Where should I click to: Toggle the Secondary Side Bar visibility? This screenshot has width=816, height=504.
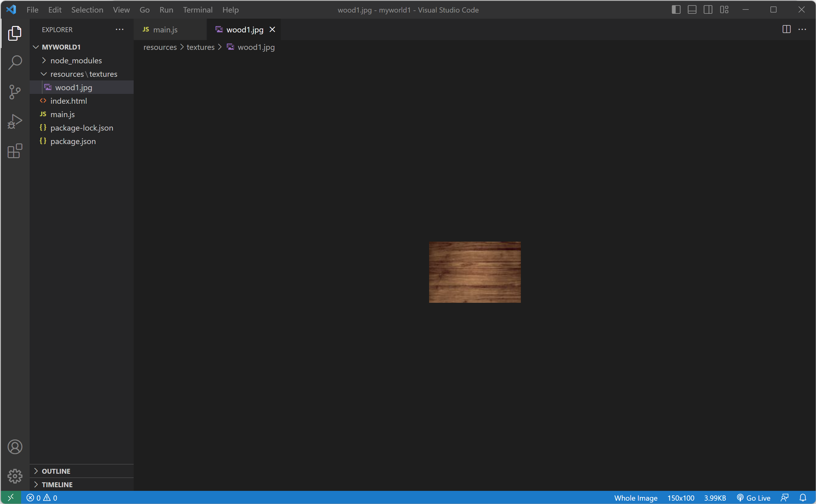pyautogui.click(x=708, y=10)
